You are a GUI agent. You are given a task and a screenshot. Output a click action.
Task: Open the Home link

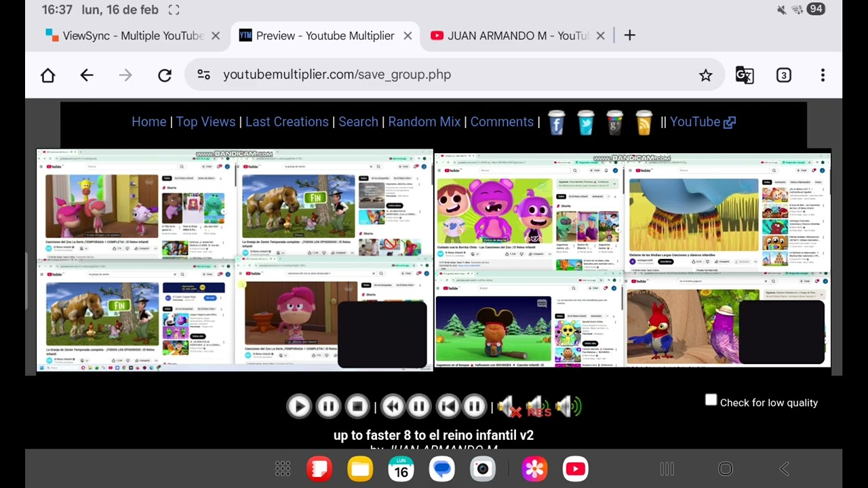[x=149, y=122]
